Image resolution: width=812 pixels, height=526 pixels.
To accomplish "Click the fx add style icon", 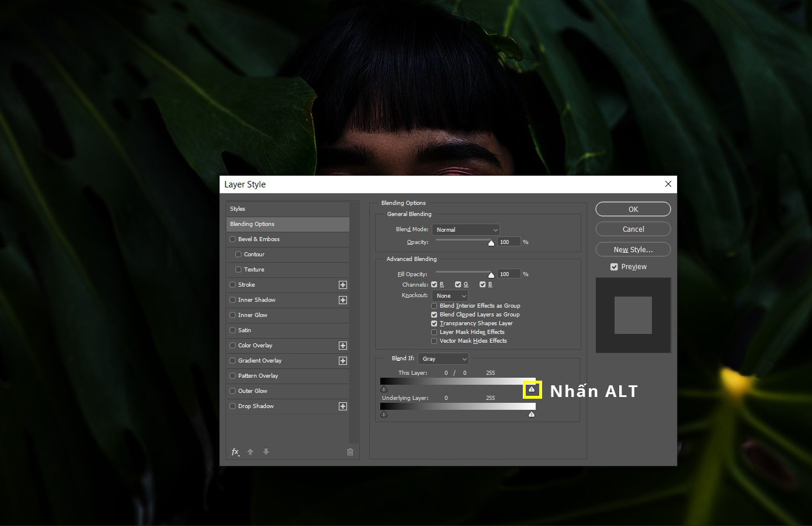I will tap(235, 452).
